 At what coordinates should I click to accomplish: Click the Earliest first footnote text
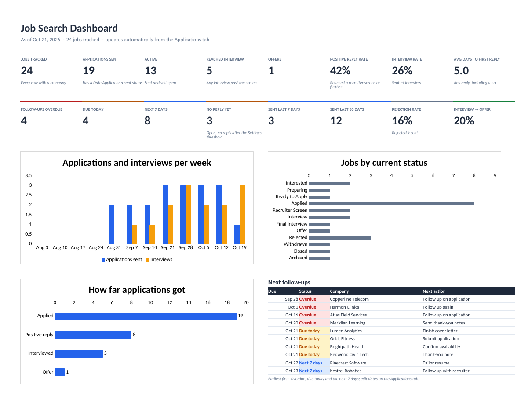[x=343, y=379]
